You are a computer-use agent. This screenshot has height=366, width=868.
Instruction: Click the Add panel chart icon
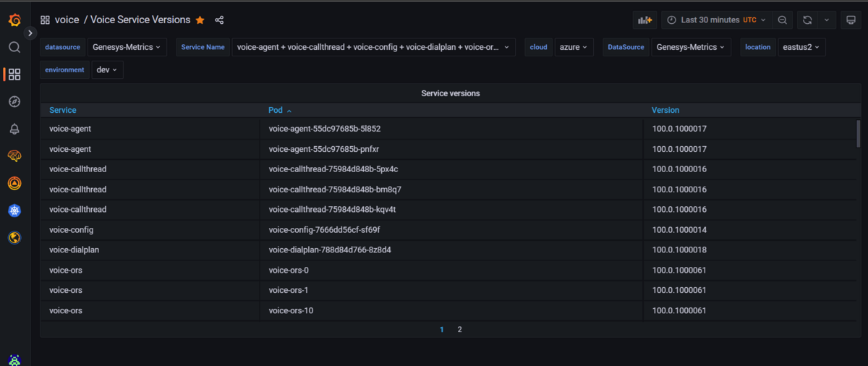645,20
